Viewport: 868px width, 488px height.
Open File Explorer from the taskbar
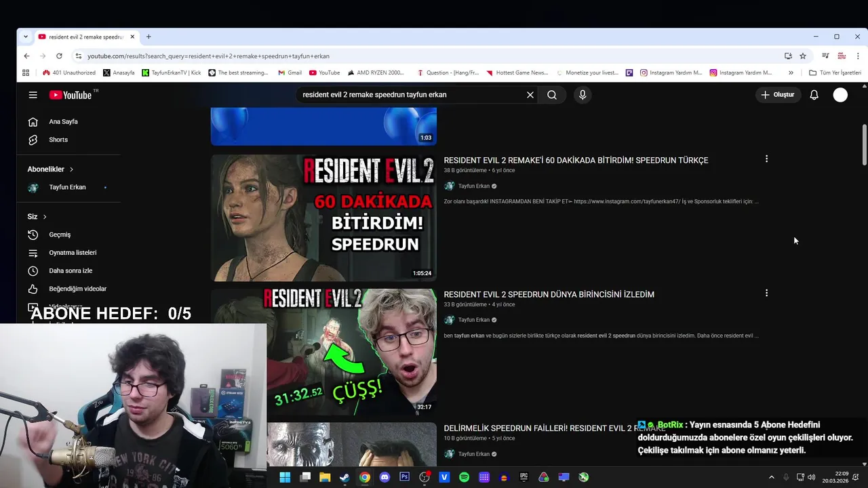[325, 477]
